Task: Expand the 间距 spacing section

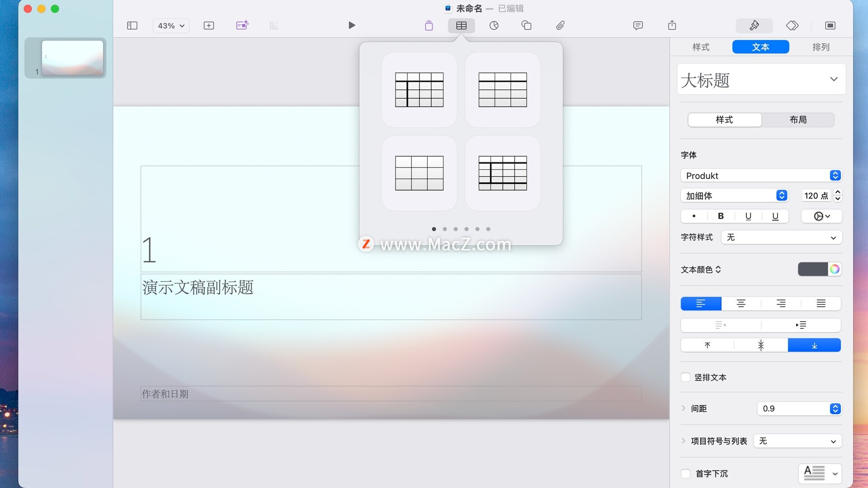Action: click(x=684, y=408)
